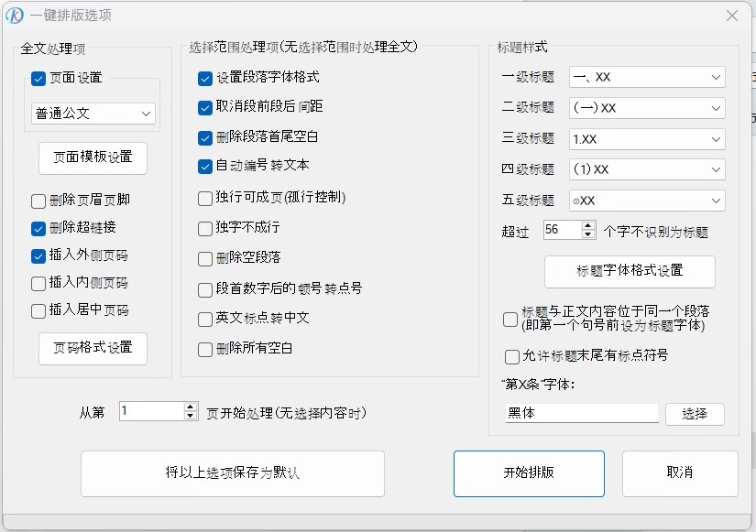Enable 删除空段落 checkbox

coord(205,258)
